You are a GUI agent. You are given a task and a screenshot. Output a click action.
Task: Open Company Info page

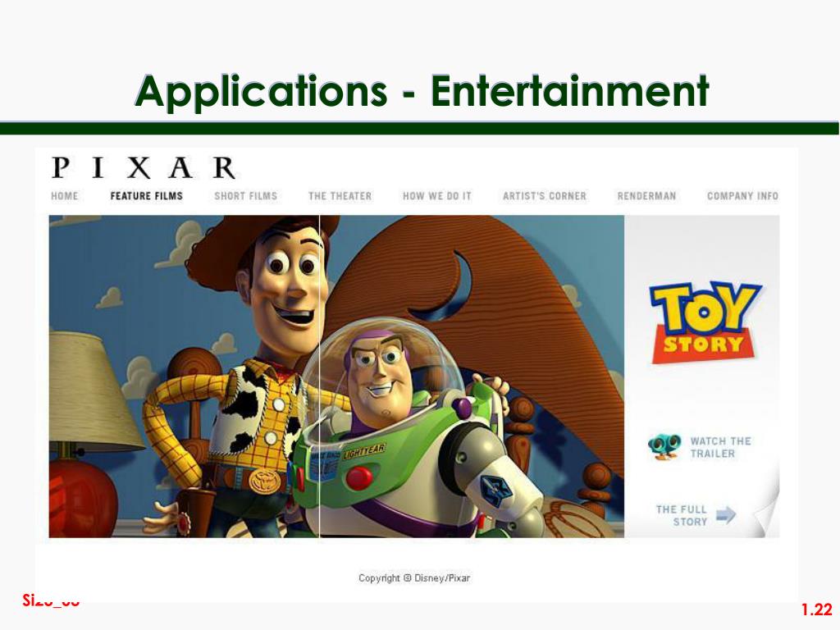(742, 196)
